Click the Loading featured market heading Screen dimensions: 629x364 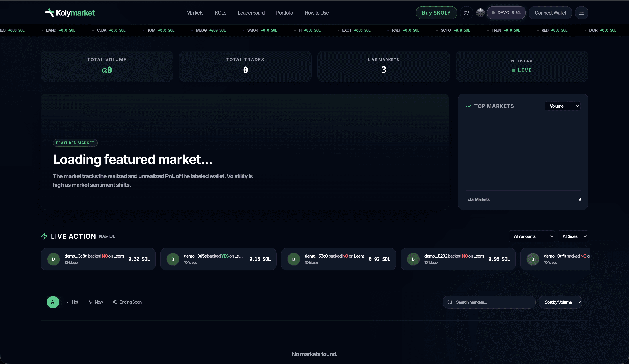pyautogui.click(x=132, y=159)
